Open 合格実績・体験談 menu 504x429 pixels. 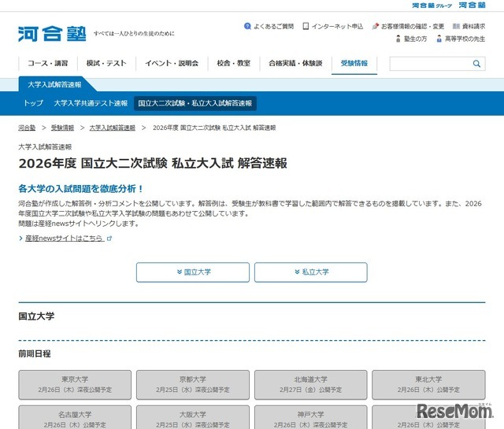[x=296, y=63]
